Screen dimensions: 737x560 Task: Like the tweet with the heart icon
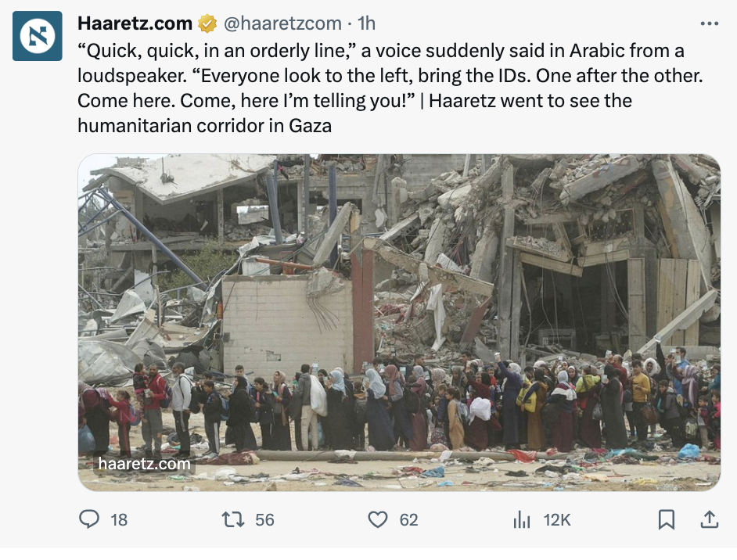click(x=377, y=519)
